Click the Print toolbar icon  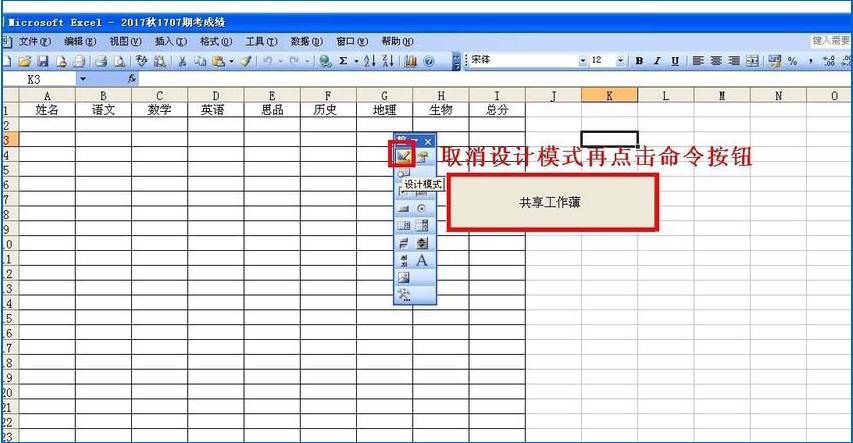[101, 61]
